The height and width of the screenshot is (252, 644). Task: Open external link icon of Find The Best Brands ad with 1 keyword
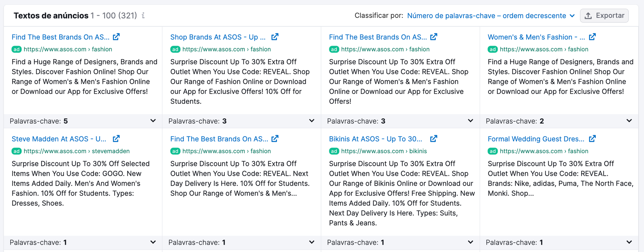275,138
